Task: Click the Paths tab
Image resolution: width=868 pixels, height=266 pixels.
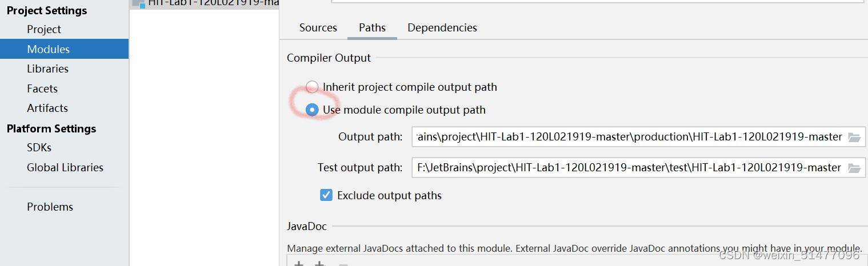Action: 372,27
